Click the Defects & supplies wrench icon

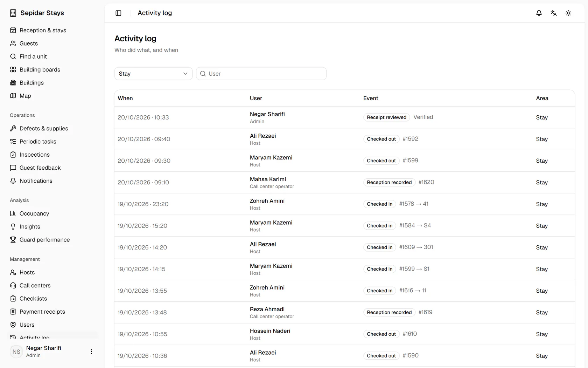tap(13, 129)
